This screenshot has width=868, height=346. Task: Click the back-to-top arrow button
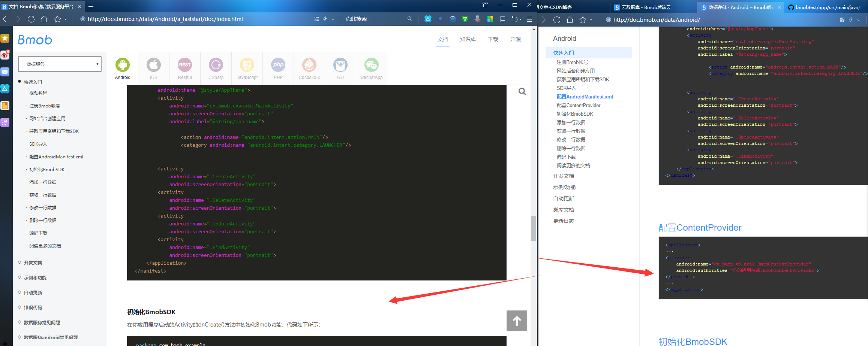click(x=517, y=321)
